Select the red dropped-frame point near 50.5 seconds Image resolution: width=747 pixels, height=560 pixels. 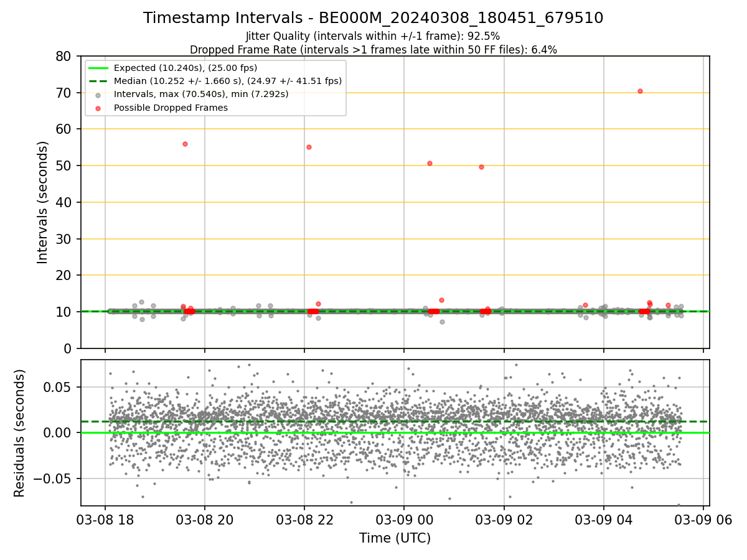430,163
